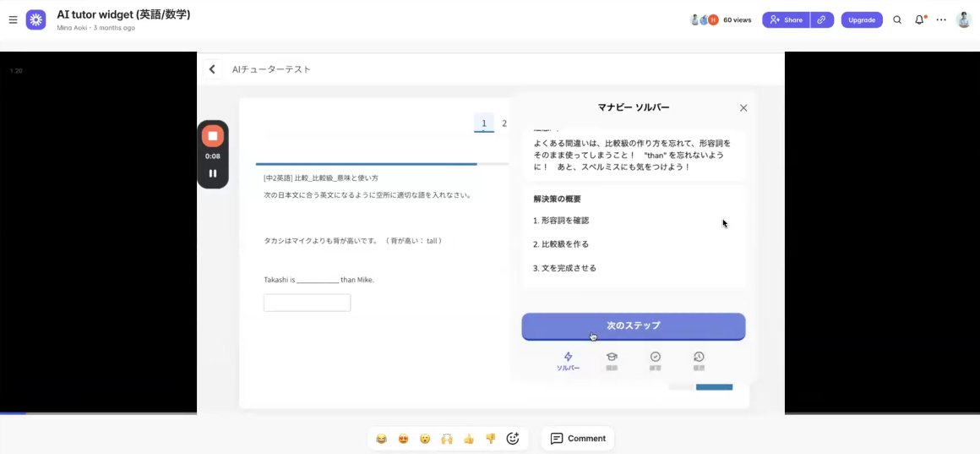Click the Comment button

[x=578, y=439]
